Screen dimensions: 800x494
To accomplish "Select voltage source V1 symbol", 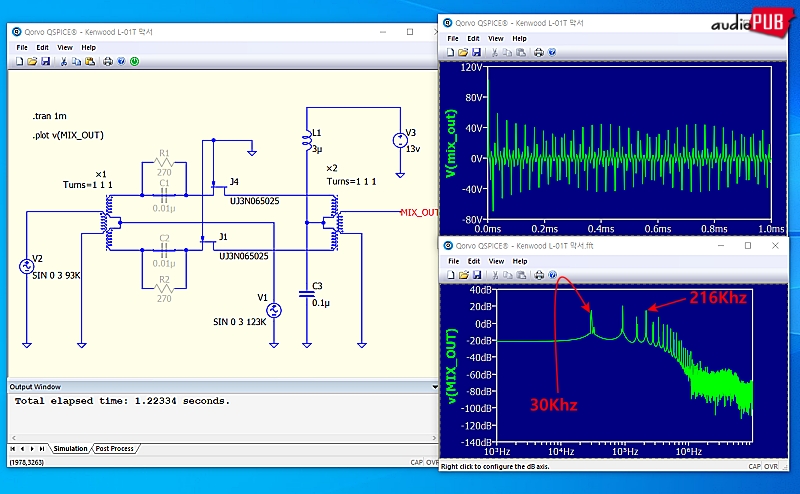I will tap(274, 310).
